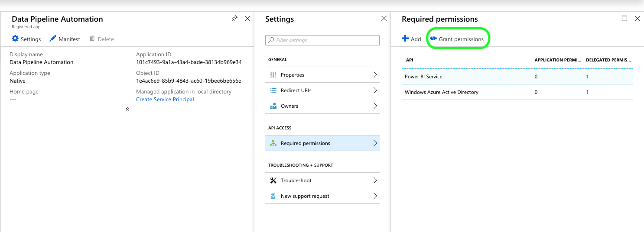Click Object ID value 1e4ac6e9-85b9-4843
The image size is (644, 232).
pos(189,81)
